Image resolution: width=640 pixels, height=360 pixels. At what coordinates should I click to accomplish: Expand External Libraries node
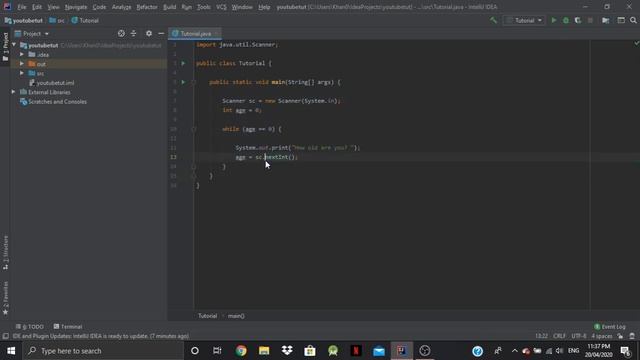click(x=13, y=92)
